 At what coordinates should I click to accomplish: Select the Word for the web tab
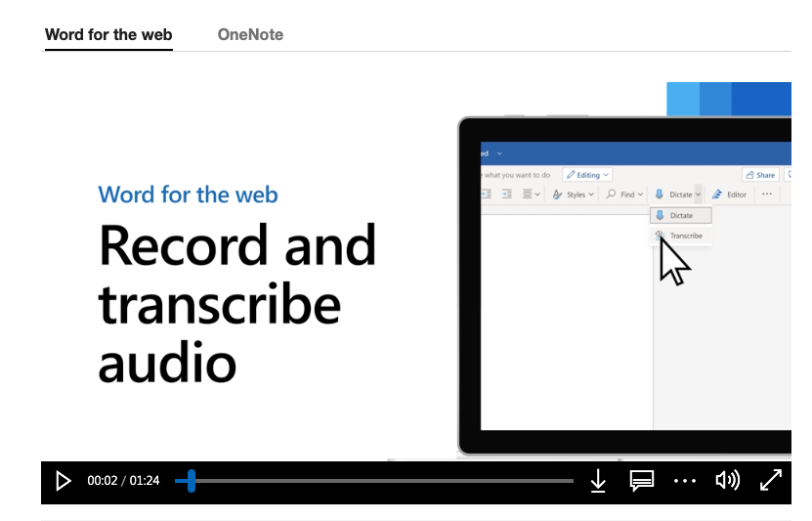(108, 34)
